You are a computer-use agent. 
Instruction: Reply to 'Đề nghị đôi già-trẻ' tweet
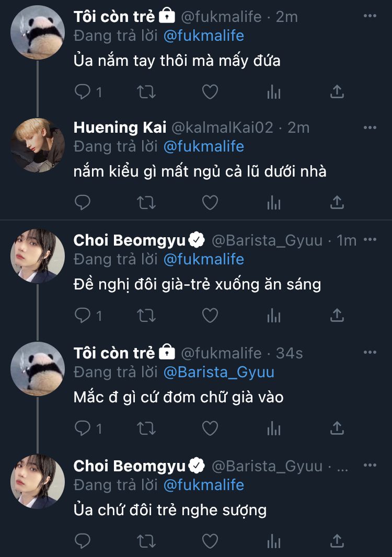pyautogui.click(x=83, y=315)
